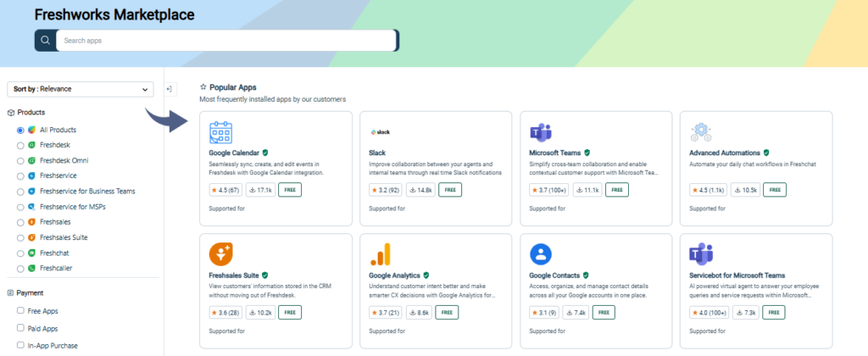Click the Google Analytics bar chart icon
The width and height of the screenshot is (868, 356).
[381, 254]
